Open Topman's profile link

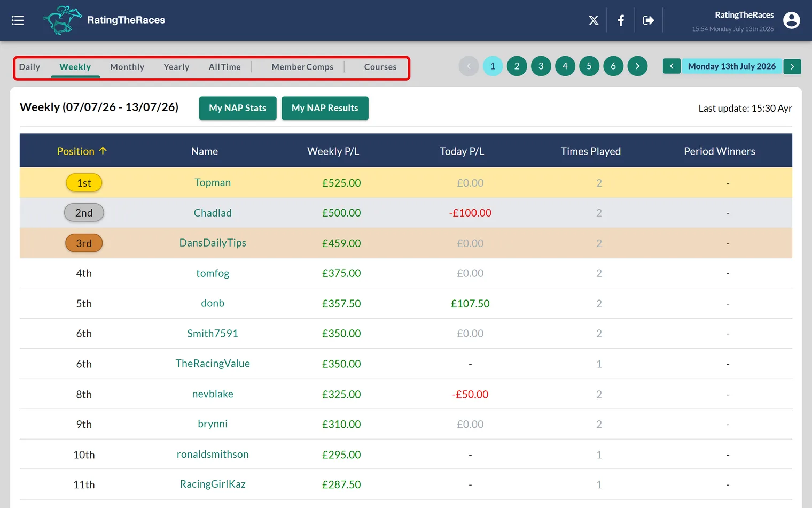[x=213, y=182]
